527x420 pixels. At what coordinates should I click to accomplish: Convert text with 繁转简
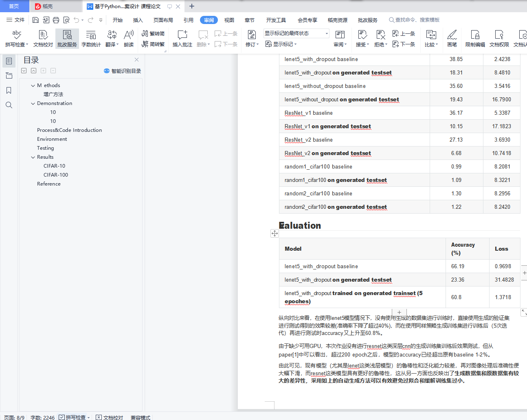coord(153,34)
